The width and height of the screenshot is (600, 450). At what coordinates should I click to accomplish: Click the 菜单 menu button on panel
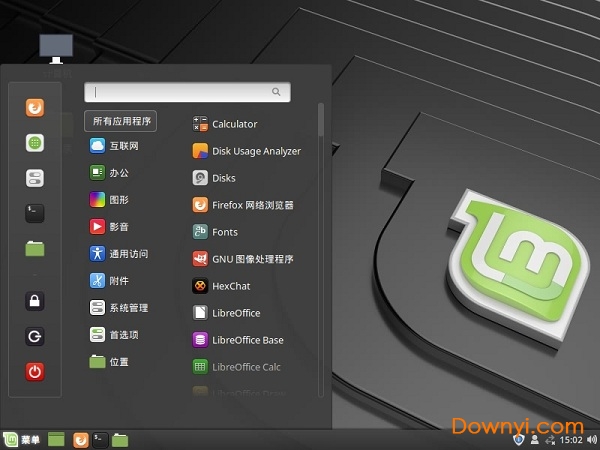21,440
